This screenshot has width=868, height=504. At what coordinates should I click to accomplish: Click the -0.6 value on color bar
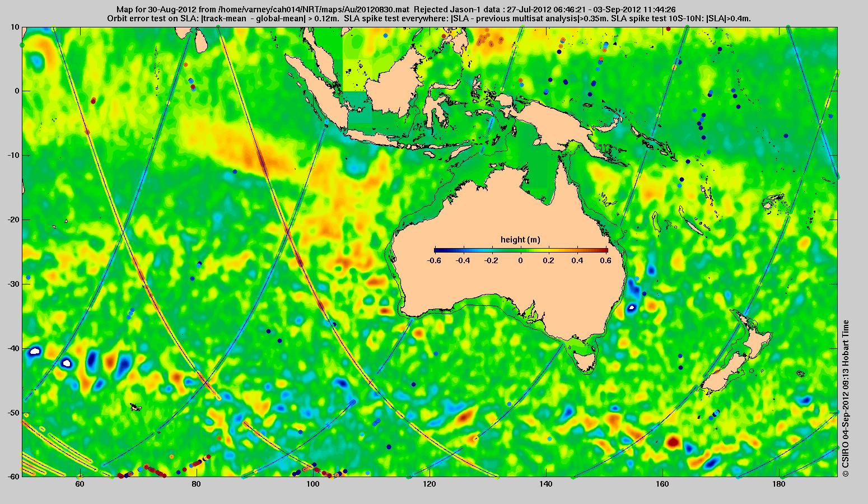tap(433, 260)
